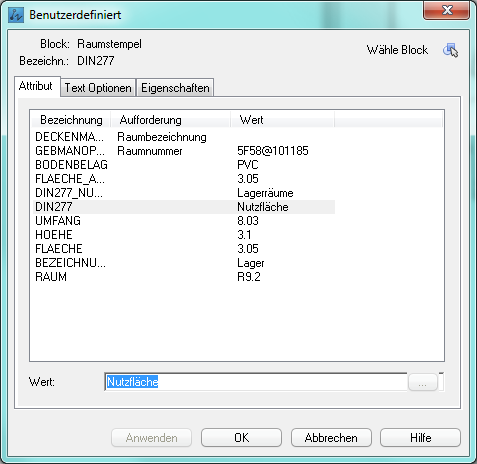The height and width of the screenshot is (464, 477).
Task: Click the Raumnummer prompt cell
Action: (x=150, y=151)
